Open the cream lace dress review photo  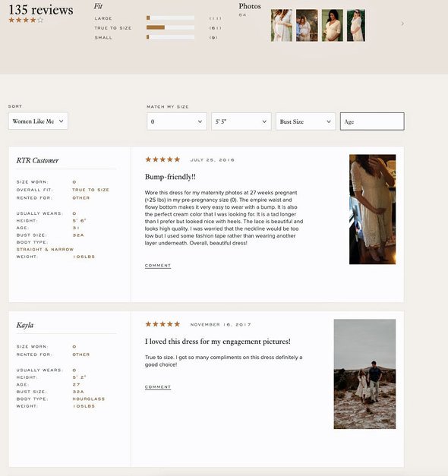372,210
